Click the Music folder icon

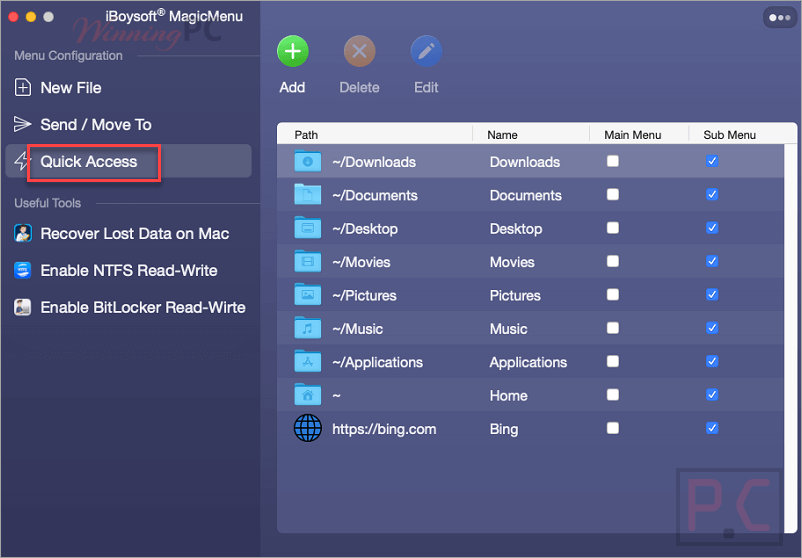point(307,328)
